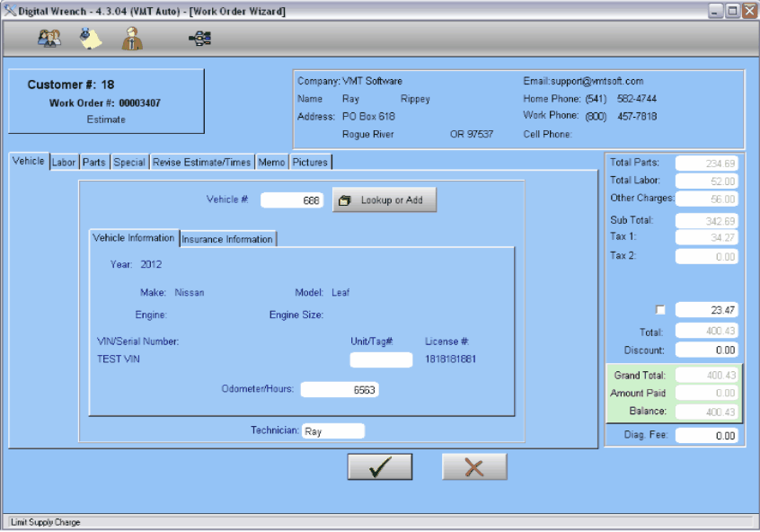
Task: Click the Technician name field
Action: [333, 431]
